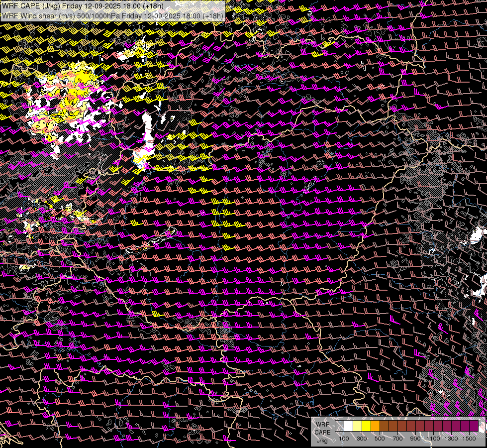Click the legend unit label J/kg
The image size is (487, 448).
[322, 441]
